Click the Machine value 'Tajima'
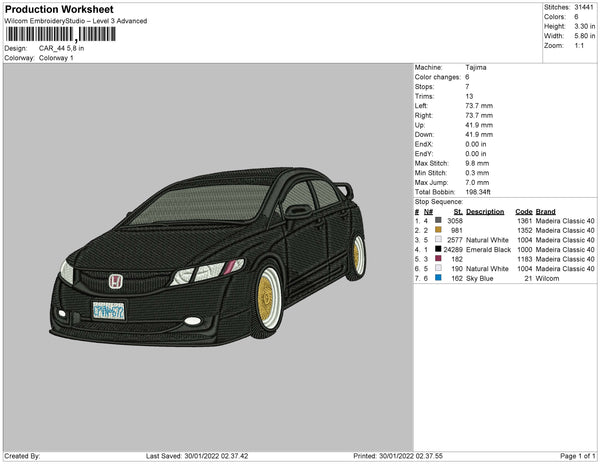This screenshot has height=464, width=600. (476, 67)
